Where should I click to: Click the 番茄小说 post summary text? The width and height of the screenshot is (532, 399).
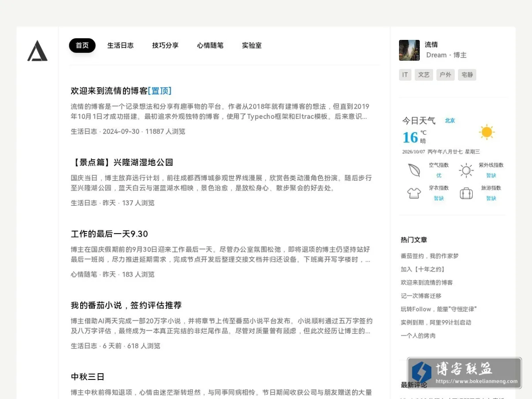[221, 326]
